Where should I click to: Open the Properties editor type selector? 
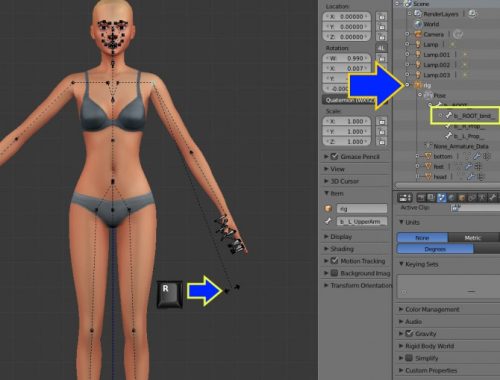pos(405,198)
